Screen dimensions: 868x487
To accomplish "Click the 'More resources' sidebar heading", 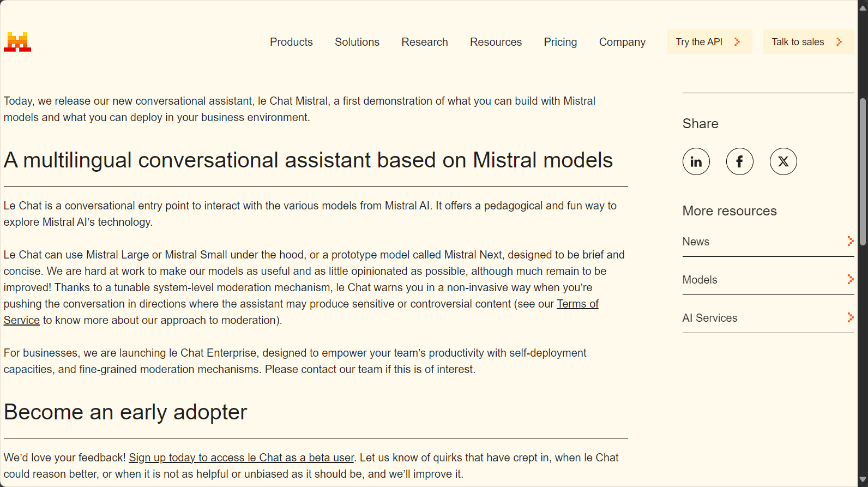I will coord(730,211).
